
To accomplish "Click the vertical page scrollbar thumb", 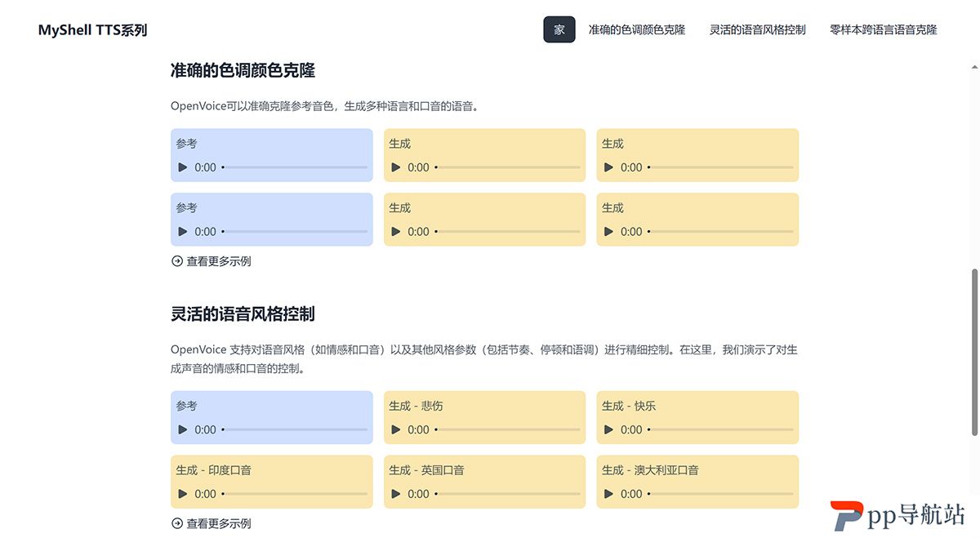I will click(x=973, y=353).
